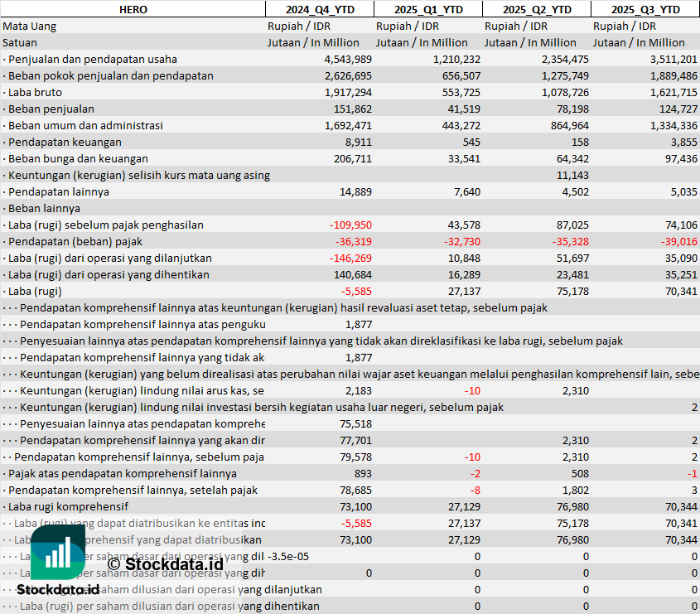Click the 206,711 value cell

(x=353, y=158)
